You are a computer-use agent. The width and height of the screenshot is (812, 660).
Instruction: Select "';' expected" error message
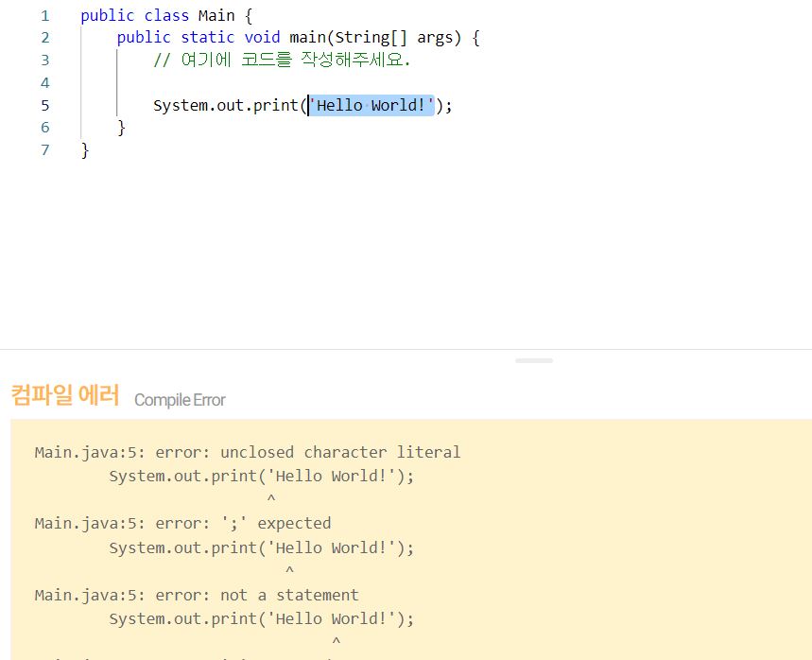[275, 524]
